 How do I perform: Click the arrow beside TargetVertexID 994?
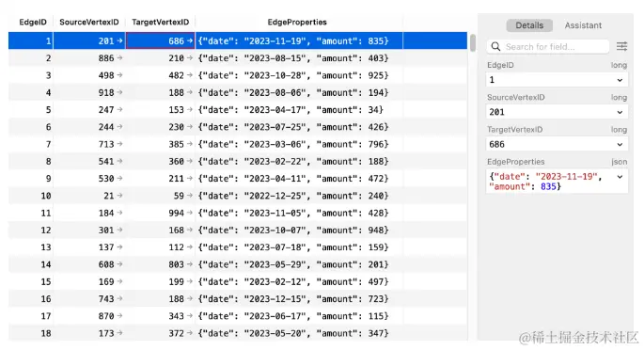tap(189, 213)
